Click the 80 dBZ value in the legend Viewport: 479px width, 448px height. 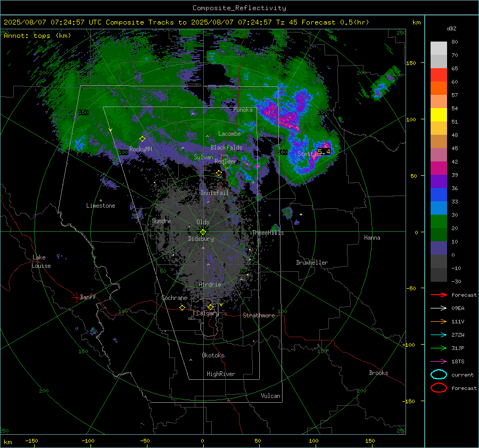pyautogui.click(x=455, y=42)
